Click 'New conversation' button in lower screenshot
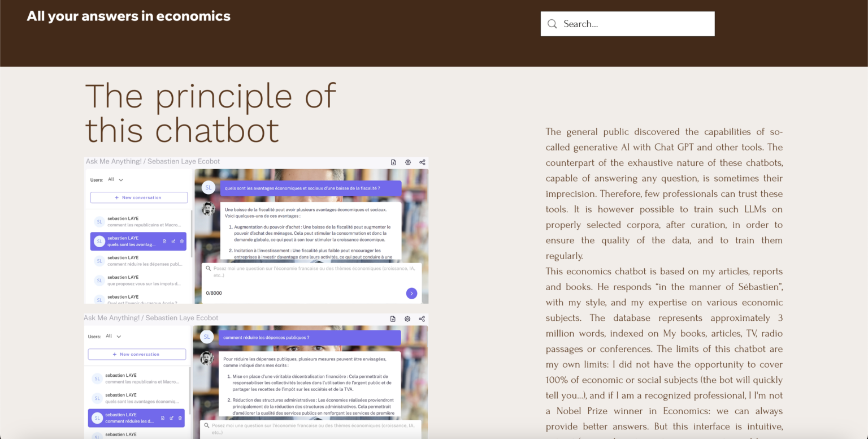Image resolution: width=868 pixels, height=439 pixels. click(137, 354)
